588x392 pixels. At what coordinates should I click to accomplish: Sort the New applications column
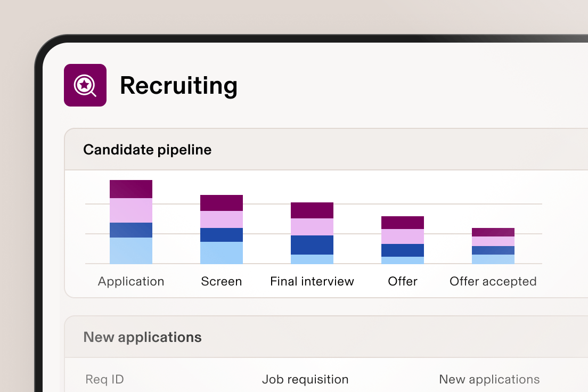(489, 379)
